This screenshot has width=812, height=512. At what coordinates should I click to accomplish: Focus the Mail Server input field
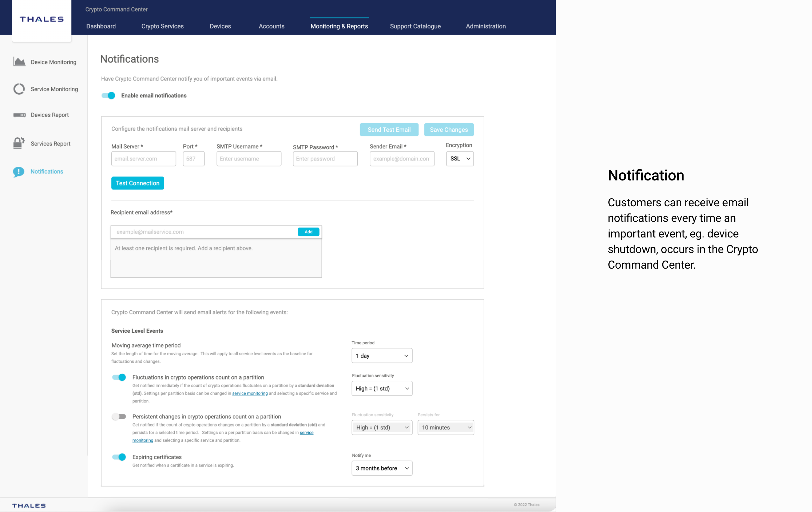143,158
